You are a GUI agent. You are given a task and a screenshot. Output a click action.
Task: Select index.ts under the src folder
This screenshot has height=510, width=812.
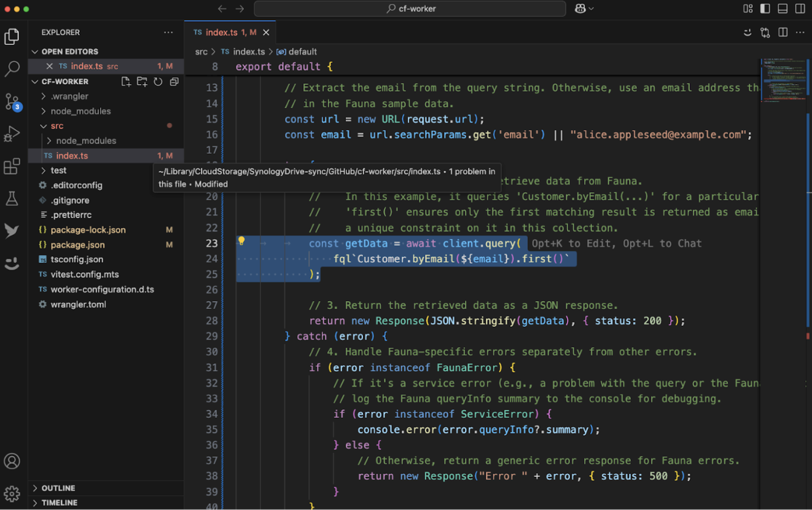(x=106, y=155)
